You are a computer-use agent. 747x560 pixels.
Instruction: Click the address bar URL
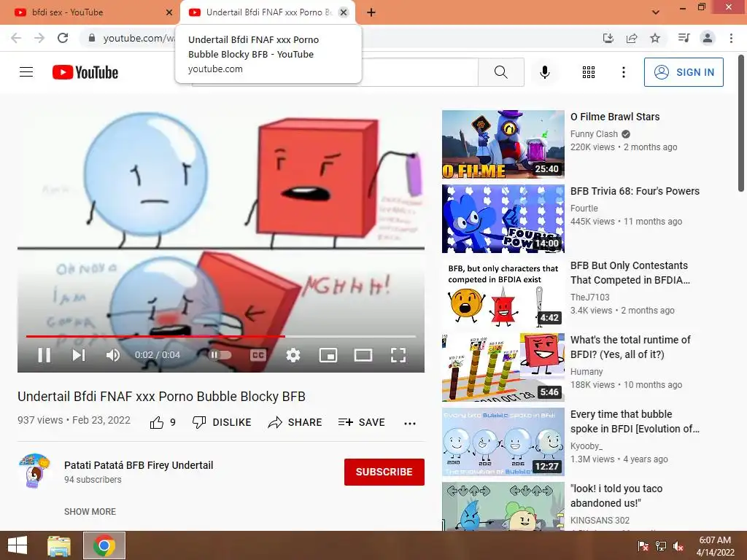pyautogui.click(x=139, y=38)
